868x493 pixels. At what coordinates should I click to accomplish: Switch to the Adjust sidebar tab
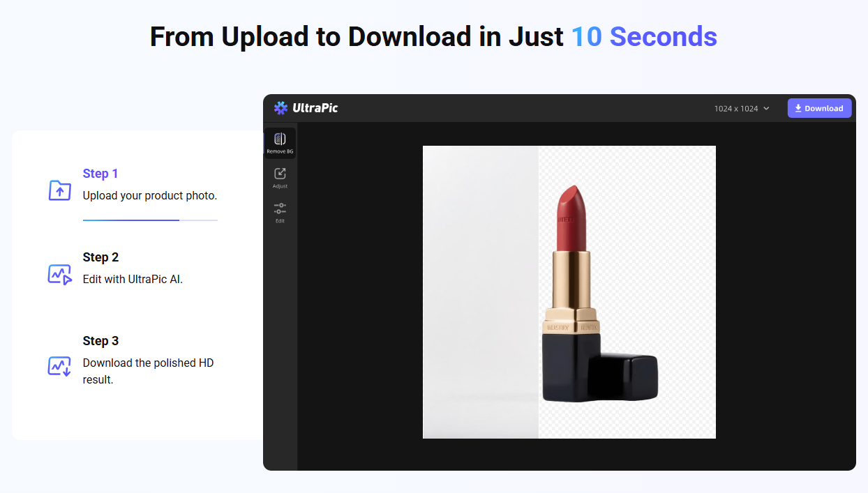coord(280,176)
